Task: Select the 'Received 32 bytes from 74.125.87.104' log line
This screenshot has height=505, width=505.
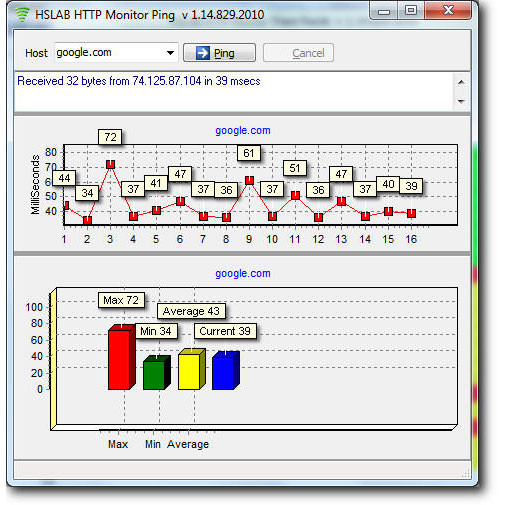Action: click(139, 81)
